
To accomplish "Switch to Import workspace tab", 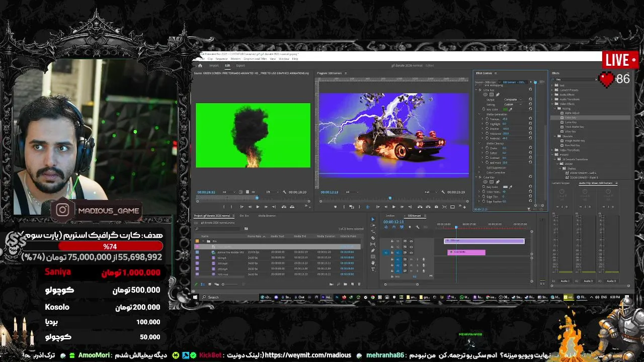I will 214,65.
